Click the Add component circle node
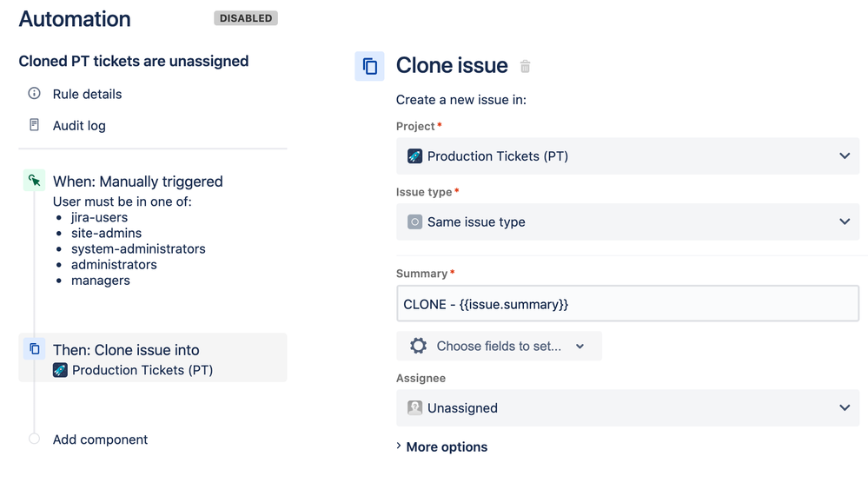The width and height of the screenshot is (868, 489). pyautogui.click(x=35, y=439)
